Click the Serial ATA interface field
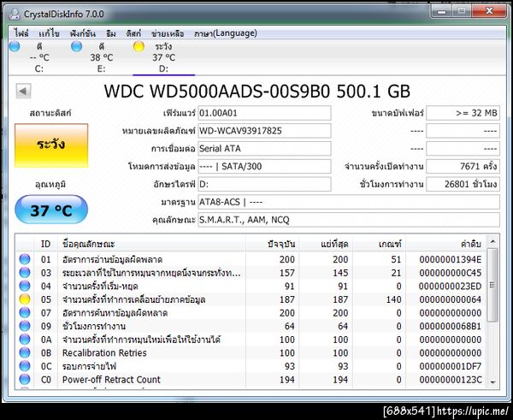 click(x=264, y=149)
